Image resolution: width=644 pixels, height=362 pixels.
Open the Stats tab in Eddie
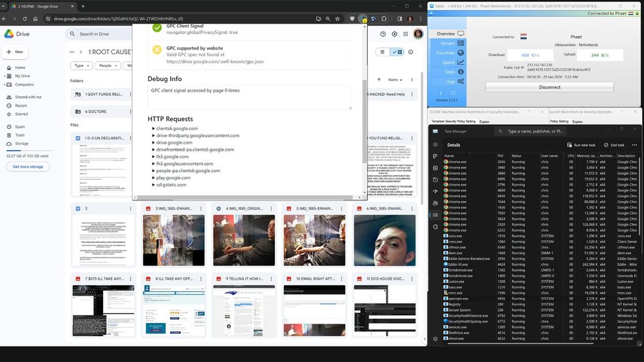tap(448, 72)
